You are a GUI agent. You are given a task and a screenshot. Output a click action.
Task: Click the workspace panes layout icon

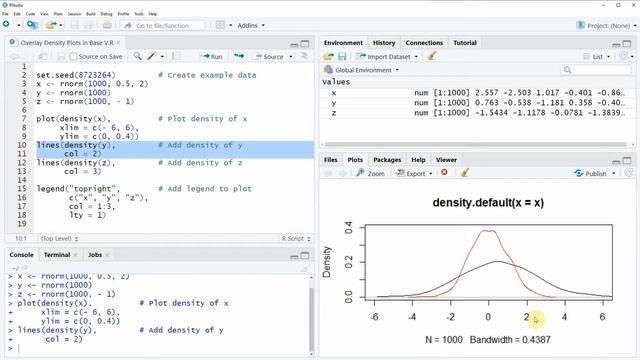pos(220,25)
